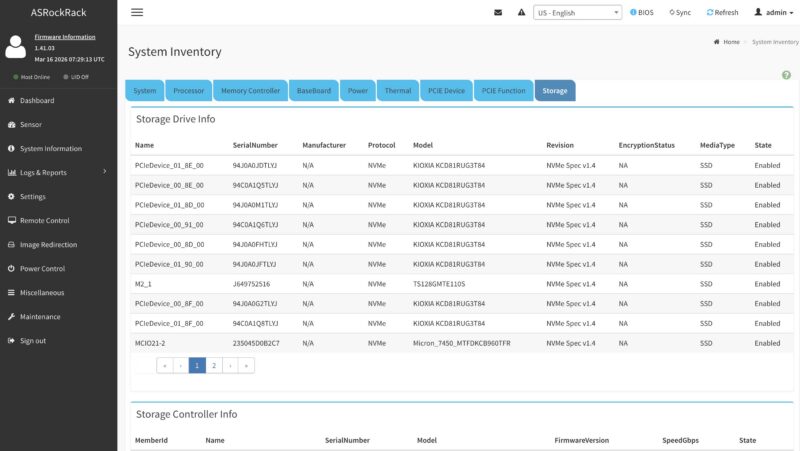Click the Firmware Information link
Viewport: 800px width, 451px height.
click(x=65, y=37)
